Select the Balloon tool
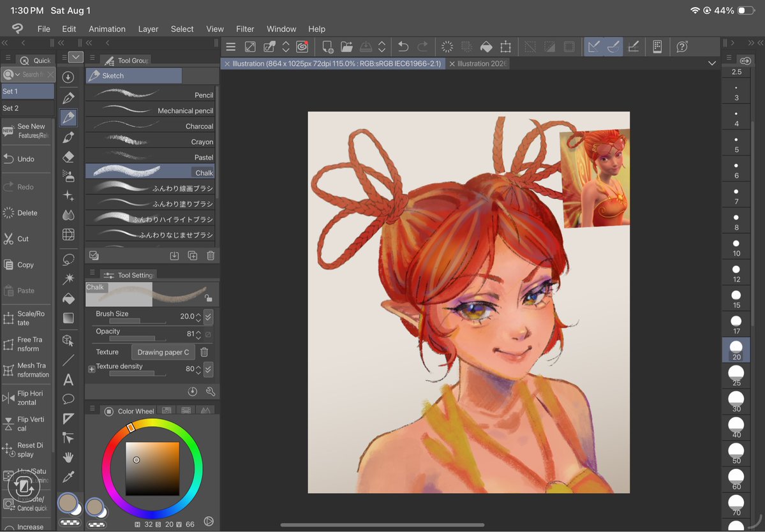This screenshot has width=765, height=532. coord(68,399)
